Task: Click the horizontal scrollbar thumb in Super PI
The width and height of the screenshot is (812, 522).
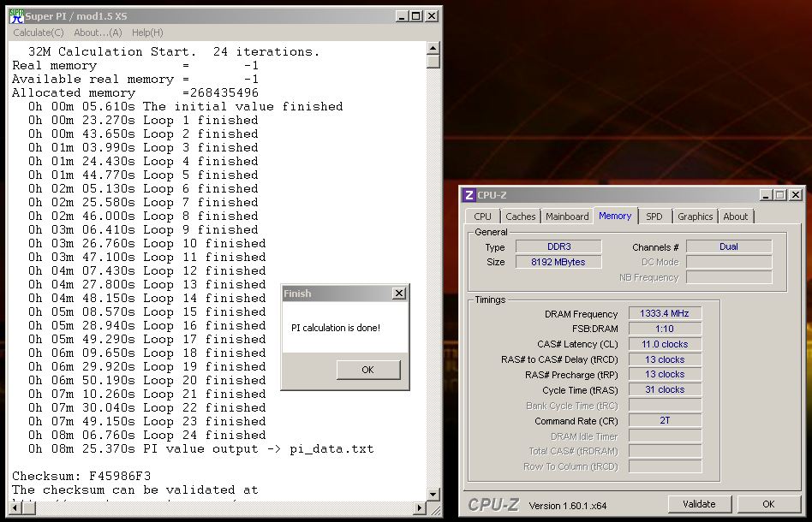Action: coord(29,508)
